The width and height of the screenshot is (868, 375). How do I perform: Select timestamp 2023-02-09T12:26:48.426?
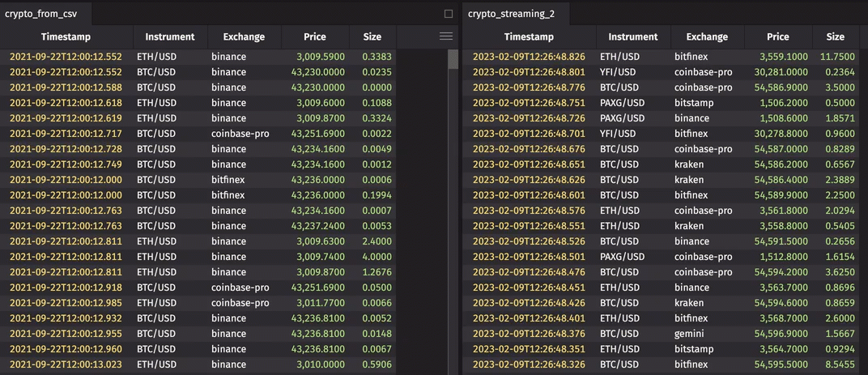529,303
